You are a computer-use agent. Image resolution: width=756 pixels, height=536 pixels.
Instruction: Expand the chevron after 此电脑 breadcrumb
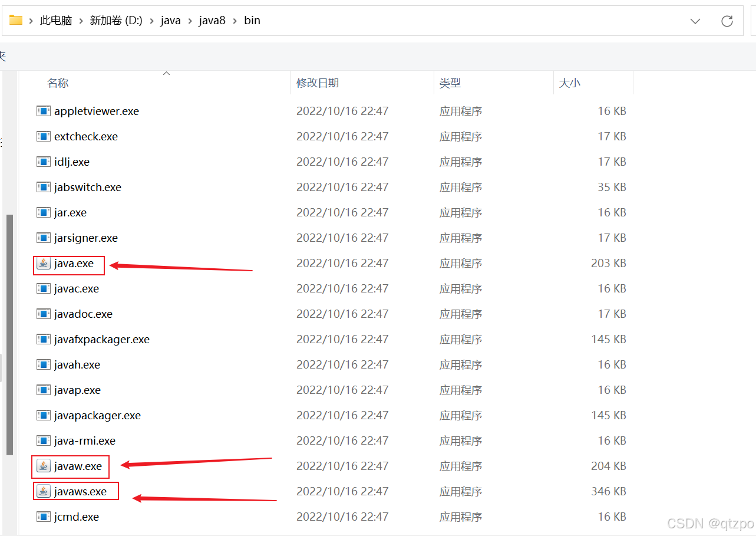(x=81, y=21)
